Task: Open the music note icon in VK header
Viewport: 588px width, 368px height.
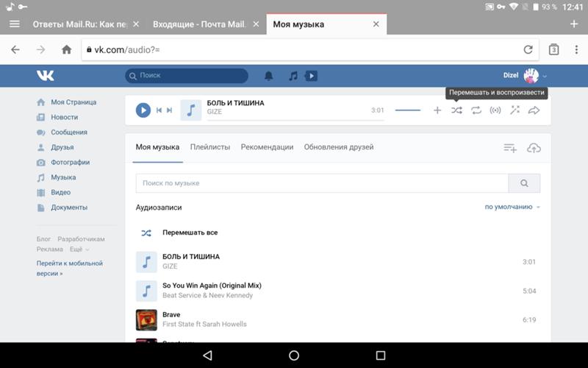Action: coord(293,76)
